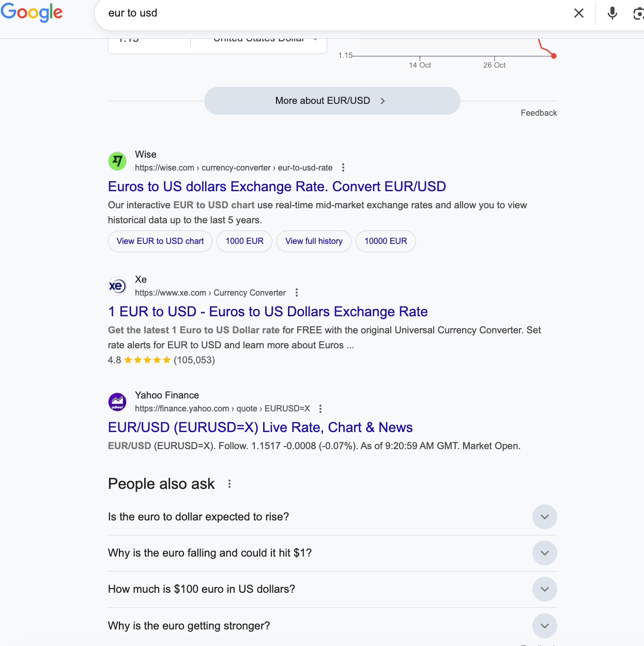Click the 14 Oct chart axis label
Viewport: 644px width, 646px height.
coord(420,65)
